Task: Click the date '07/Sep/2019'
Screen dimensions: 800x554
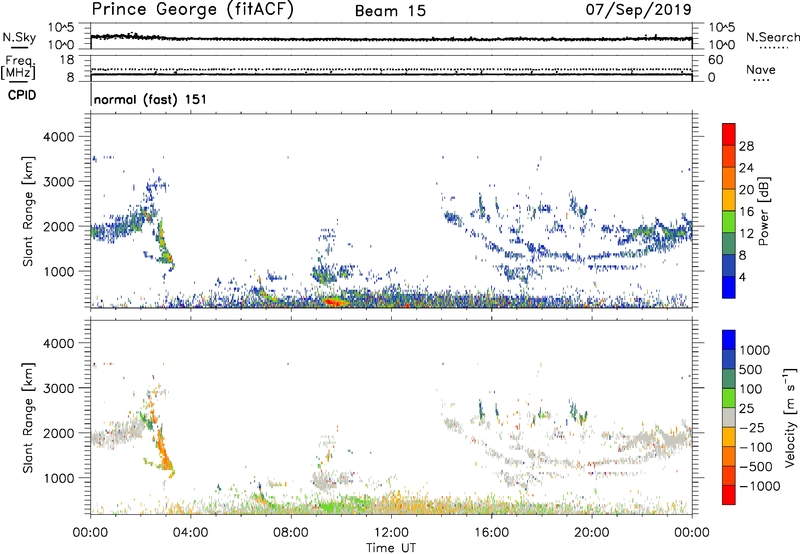Action: (638, 9)
